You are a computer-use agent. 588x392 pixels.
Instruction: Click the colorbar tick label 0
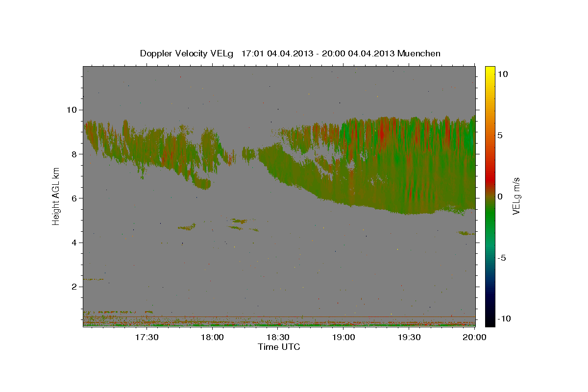500,196
